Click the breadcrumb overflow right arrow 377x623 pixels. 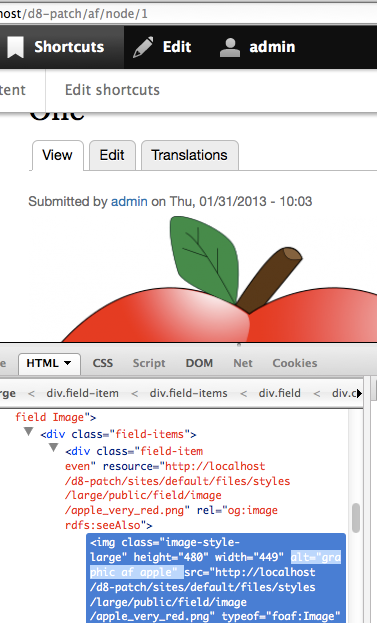click(359, 393)
